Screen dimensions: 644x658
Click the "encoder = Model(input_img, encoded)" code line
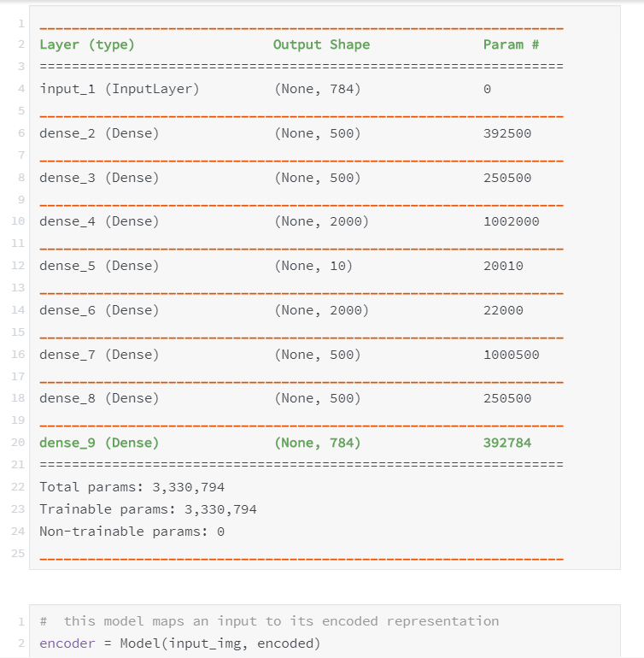coord(179,643)
